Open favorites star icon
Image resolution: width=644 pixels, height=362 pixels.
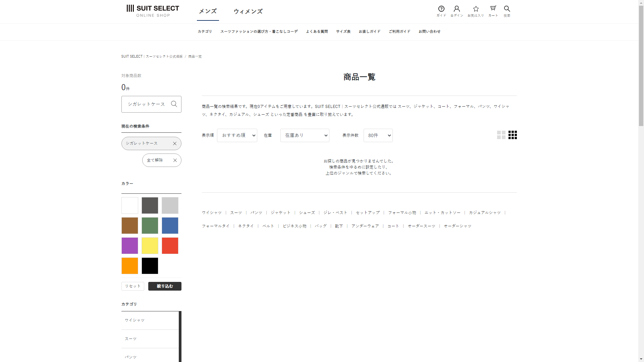pyautogui.click(x=476, y=9)
